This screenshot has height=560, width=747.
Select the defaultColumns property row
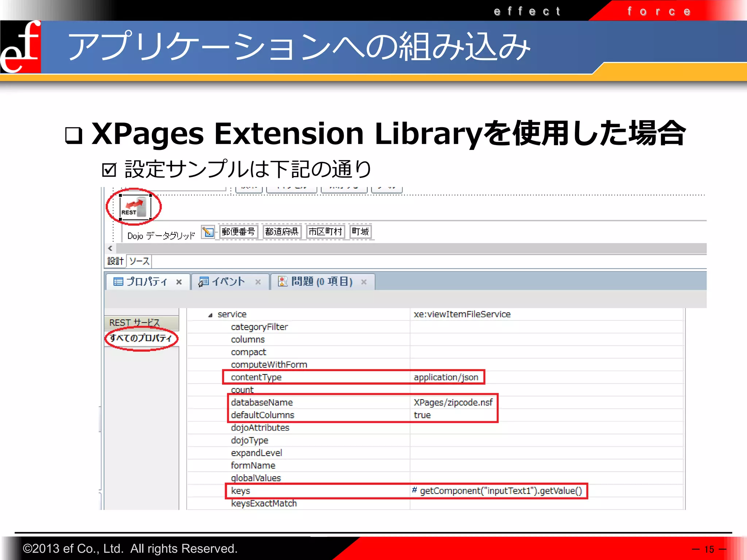435,415
